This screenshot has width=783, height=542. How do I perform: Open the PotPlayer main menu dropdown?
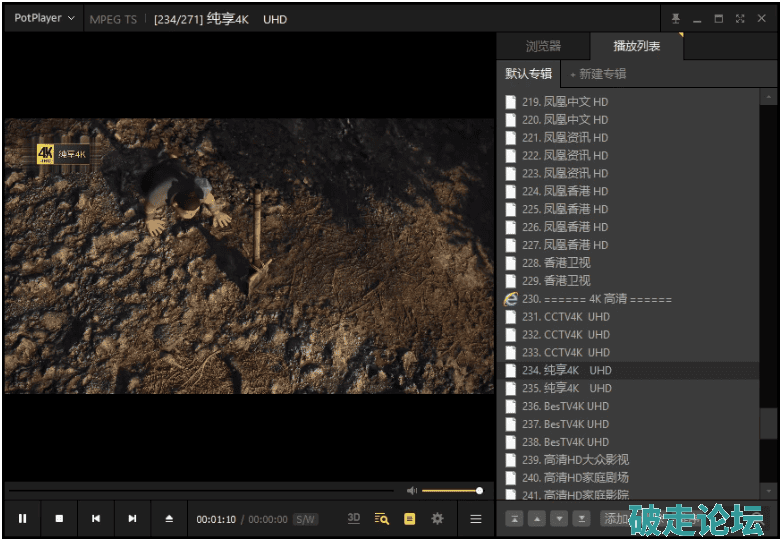(44, 18)
